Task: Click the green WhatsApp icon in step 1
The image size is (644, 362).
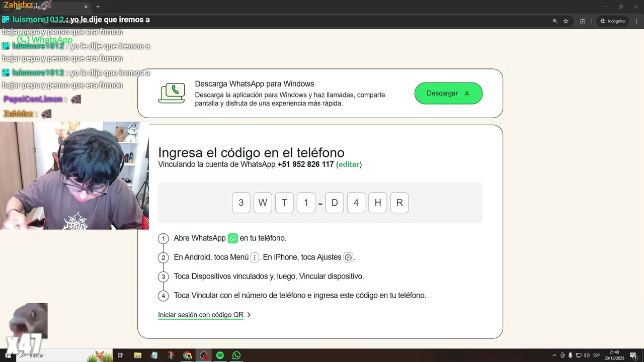Action: pyautogui.click(x=232, y=238)
